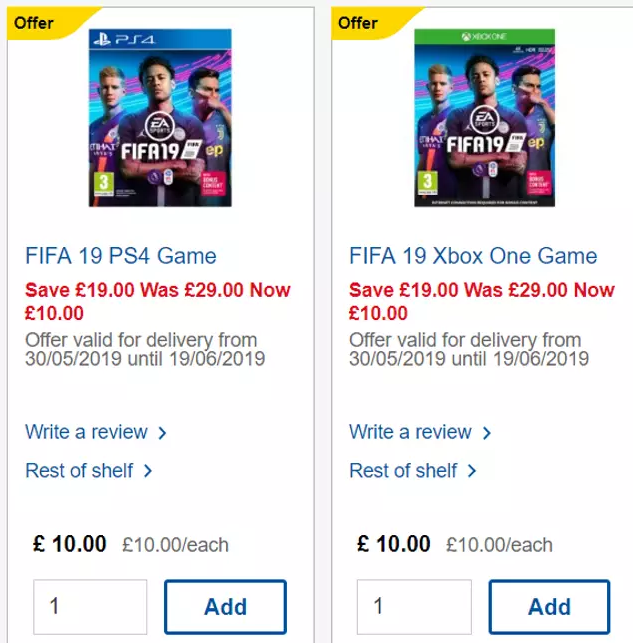Click chevron beside Xbox game's Write a review
633x643 pixels.
click(x=487, y=433)
